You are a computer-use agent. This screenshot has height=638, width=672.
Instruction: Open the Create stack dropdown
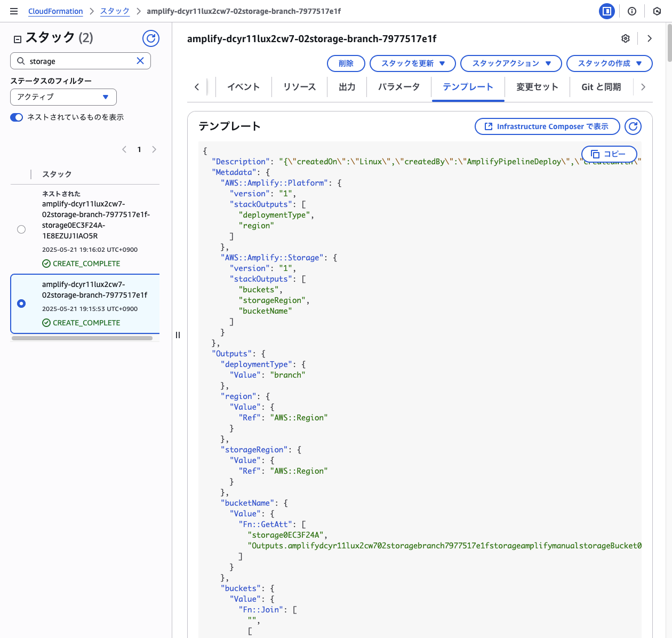point(610,63)
